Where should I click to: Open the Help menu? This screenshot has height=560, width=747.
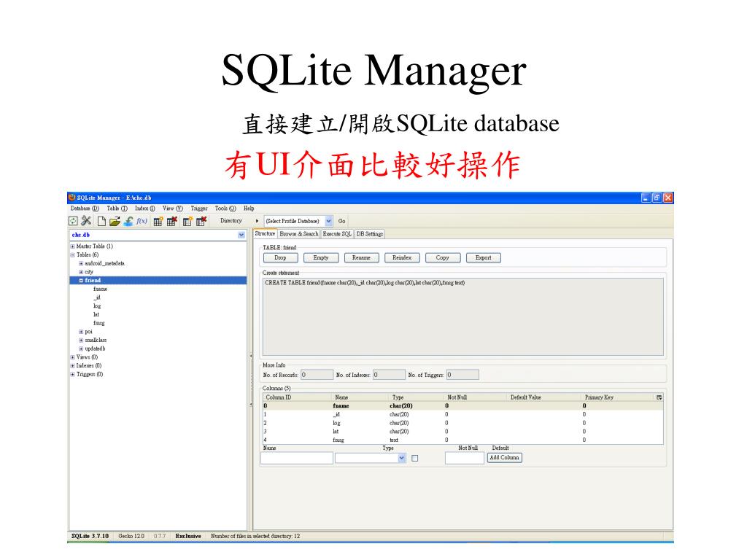point(249,209)
